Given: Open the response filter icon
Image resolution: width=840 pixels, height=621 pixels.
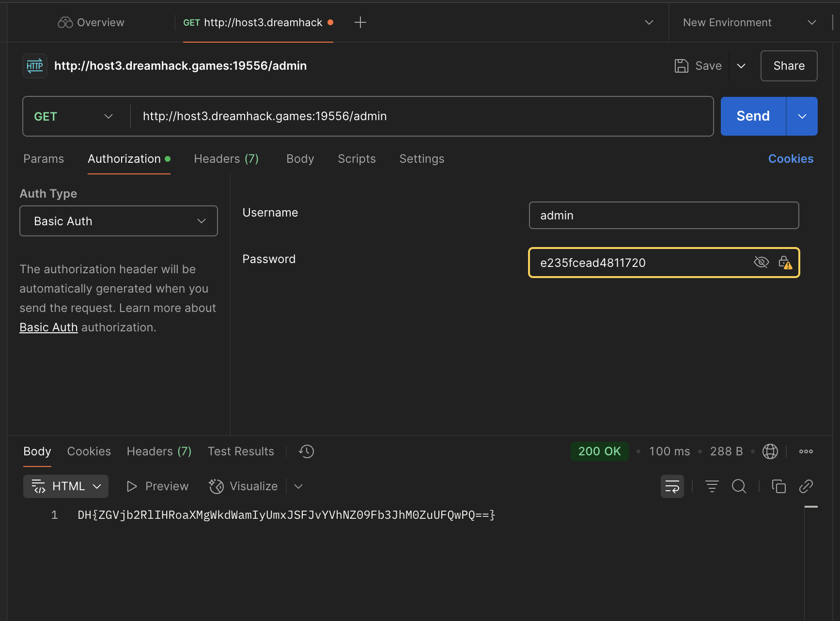Looking at the screenshot, I should point(712,486).
